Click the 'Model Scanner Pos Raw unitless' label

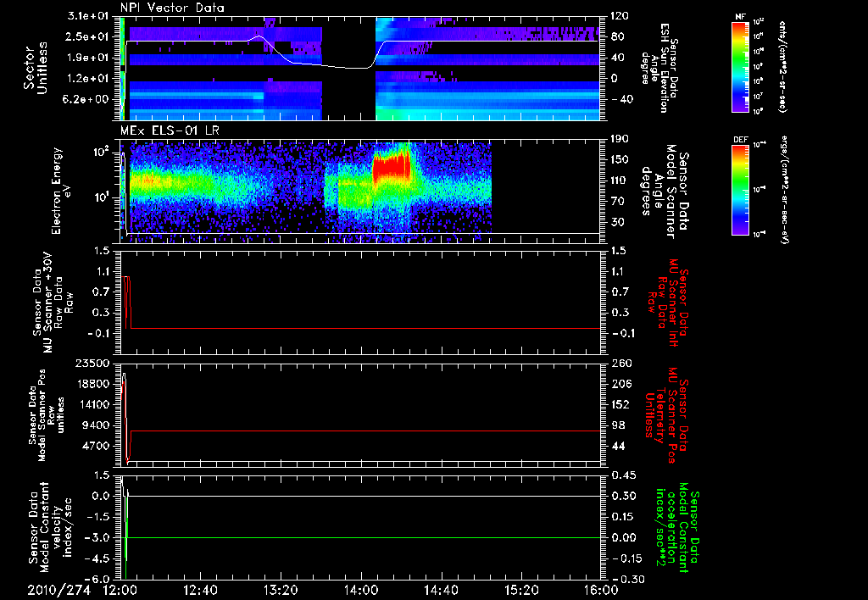tap(47, 415)
